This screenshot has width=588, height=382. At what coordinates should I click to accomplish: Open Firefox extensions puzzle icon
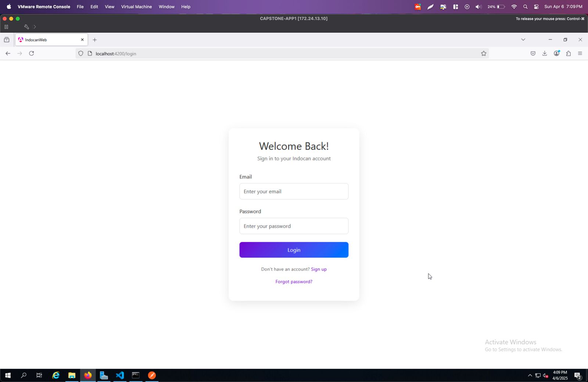coord(569,54)
